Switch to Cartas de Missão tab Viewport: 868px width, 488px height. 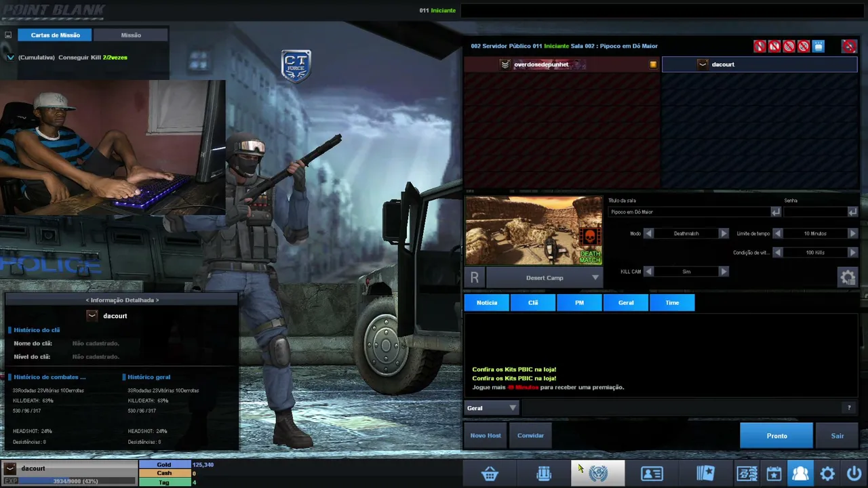coord(56,35)
